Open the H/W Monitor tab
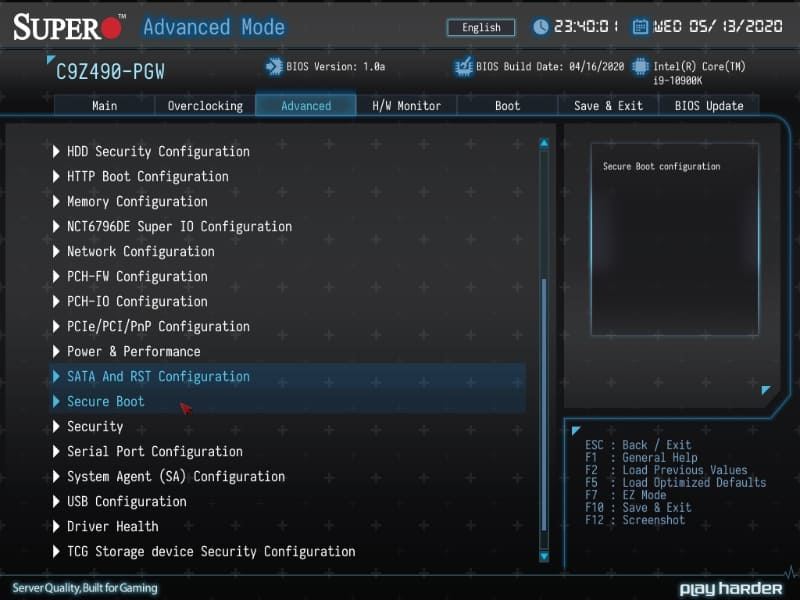 [x=406, y=105]
